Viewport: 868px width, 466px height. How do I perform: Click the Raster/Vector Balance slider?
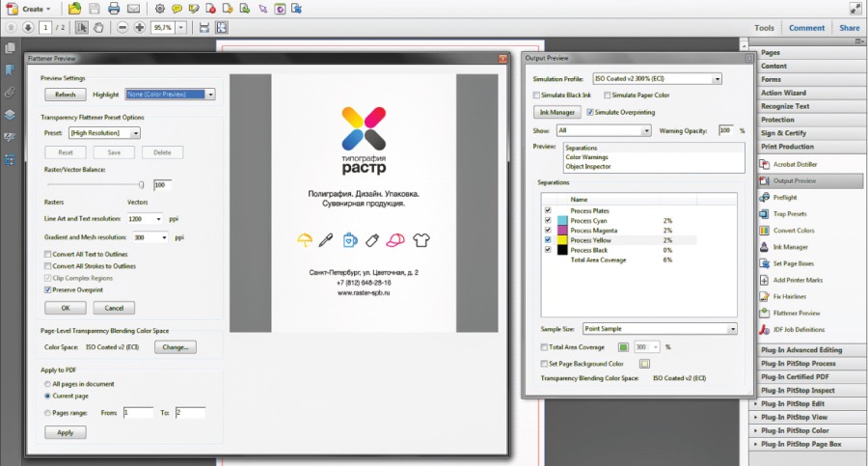click(x=142, y=184)
